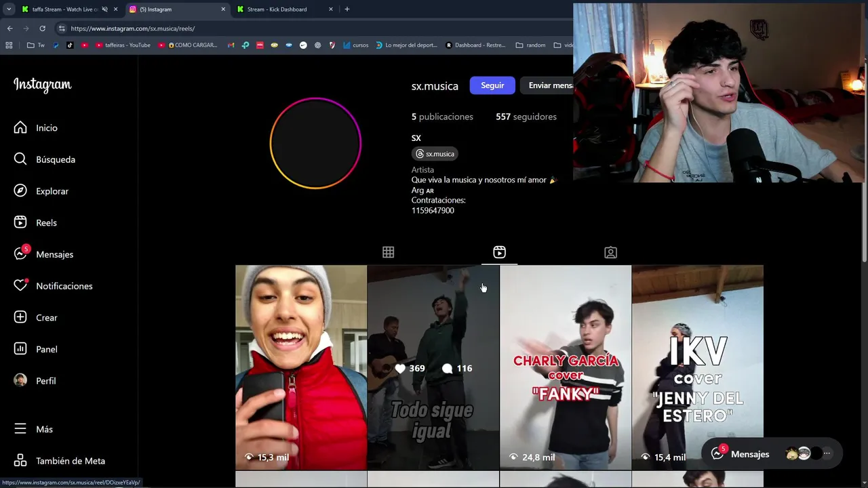Open Reels from the sidebar
The image size is (868, 488).
(36, 222)
